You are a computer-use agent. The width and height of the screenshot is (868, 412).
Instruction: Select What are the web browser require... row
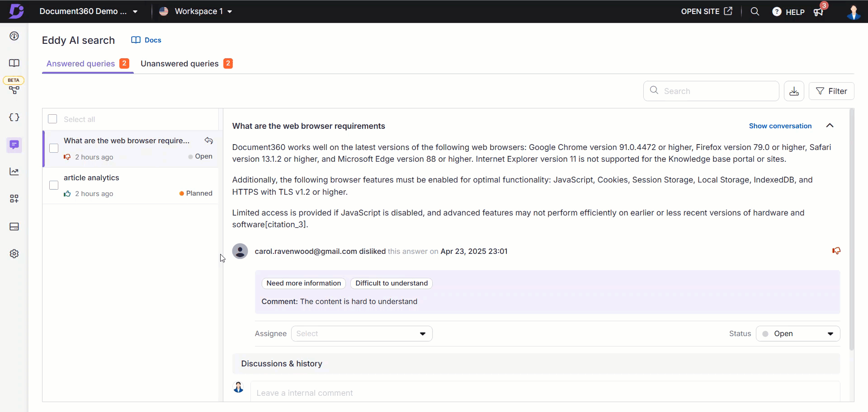(131, 149)
